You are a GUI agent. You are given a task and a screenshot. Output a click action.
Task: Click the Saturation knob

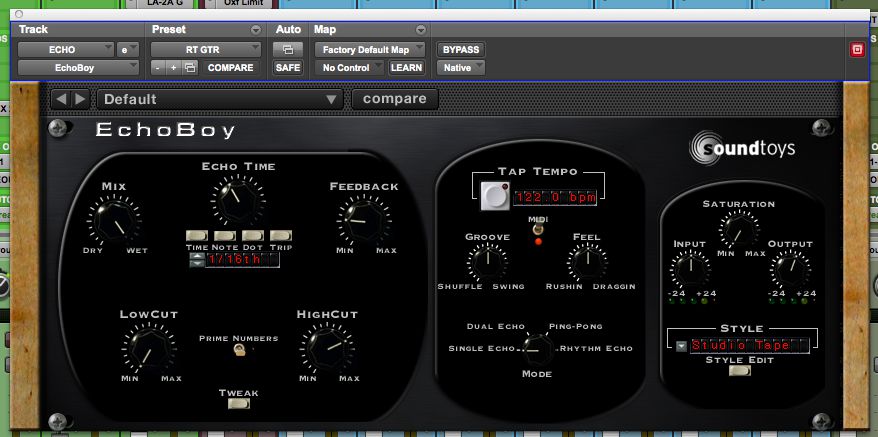(739, 229)
